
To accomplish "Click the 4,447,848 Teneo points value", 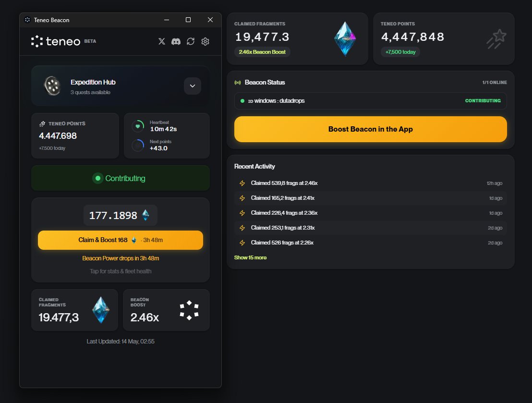I will pyautogui.click(x=412, y=37).
